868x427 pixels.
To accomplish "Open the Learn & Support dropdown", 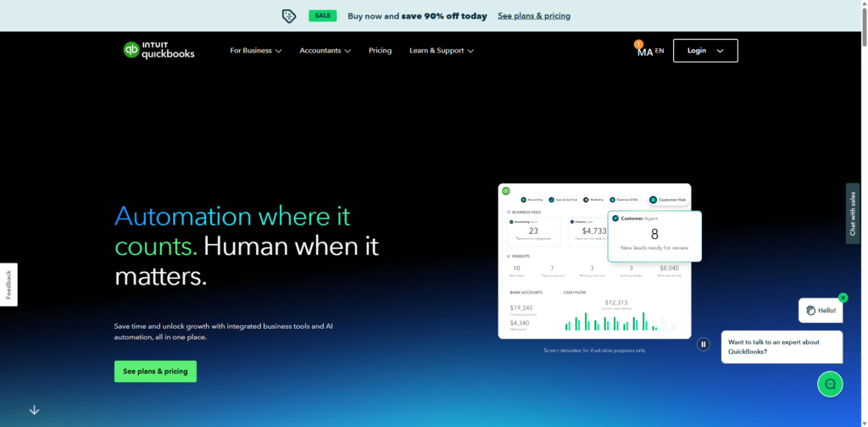I will 441,51.
